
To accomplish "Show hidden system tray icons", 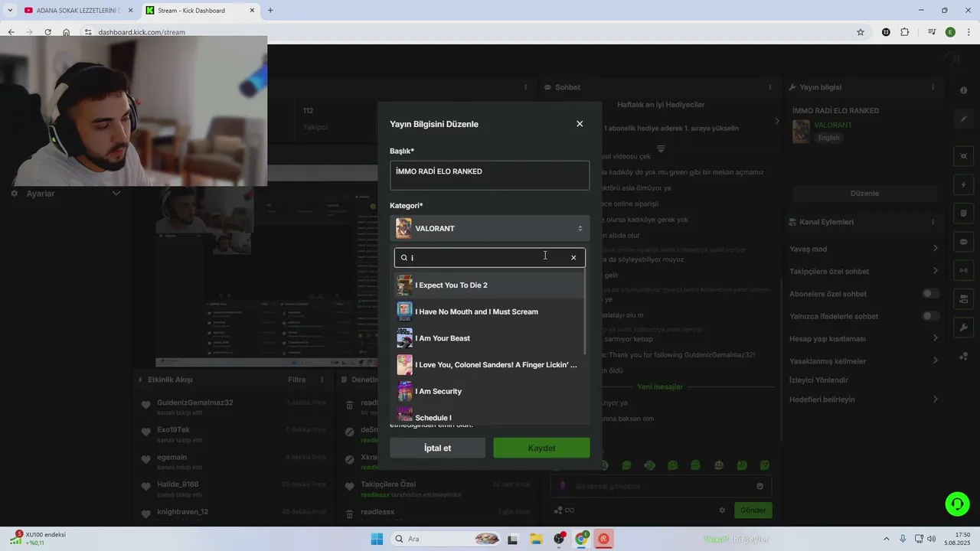I will click(x=887, y=539).
